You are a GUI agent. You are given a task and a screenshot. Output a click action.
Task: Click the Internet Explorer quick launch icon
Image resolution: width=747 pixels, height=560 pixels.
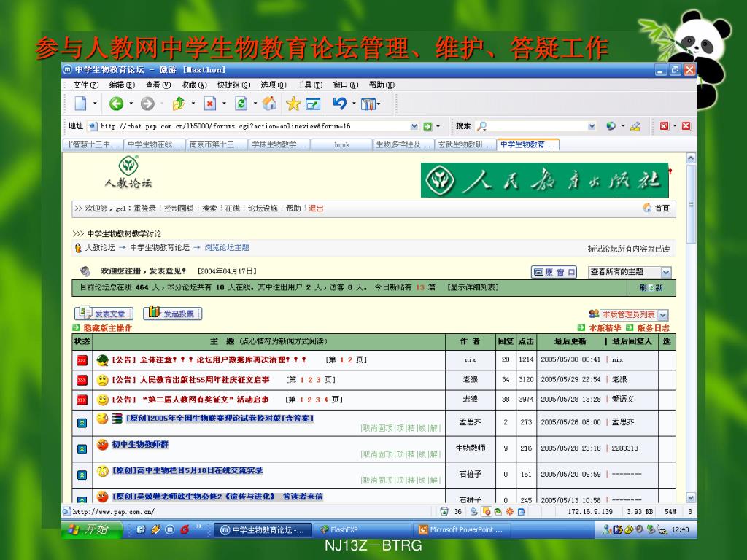(141, 529)
